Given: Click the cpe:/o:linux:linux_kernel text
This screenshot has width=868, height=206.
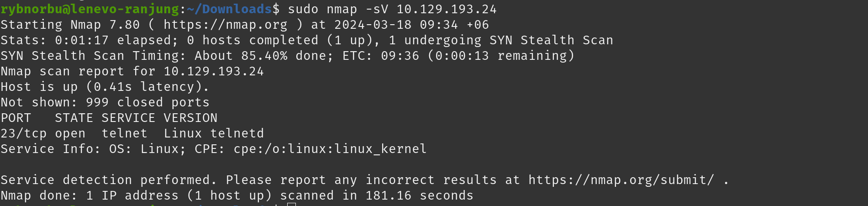Looking at the screenshot, I should click(330, 149).
